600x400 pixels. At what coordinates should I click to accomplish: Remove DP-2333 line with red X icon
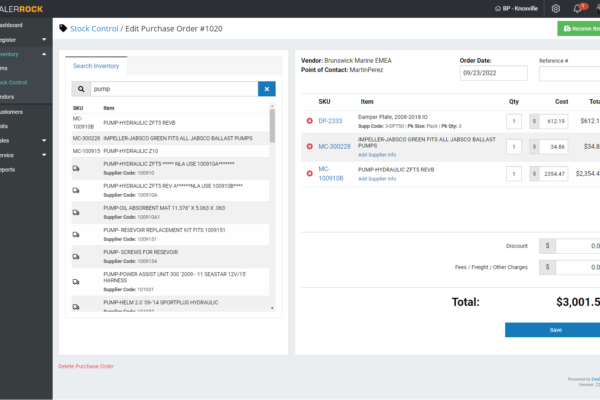tap(310, 121)
